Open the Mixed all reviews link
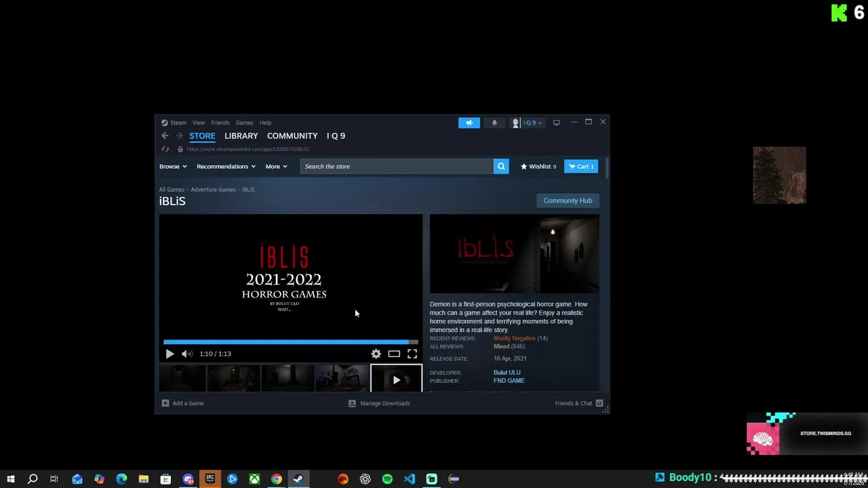 [501, 346]
